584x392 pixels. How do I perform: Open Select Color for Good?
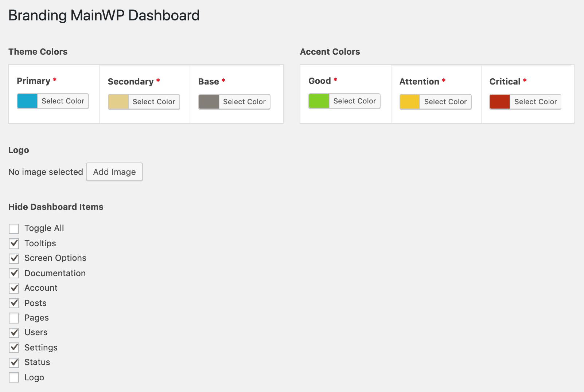(x=354, y=101)
